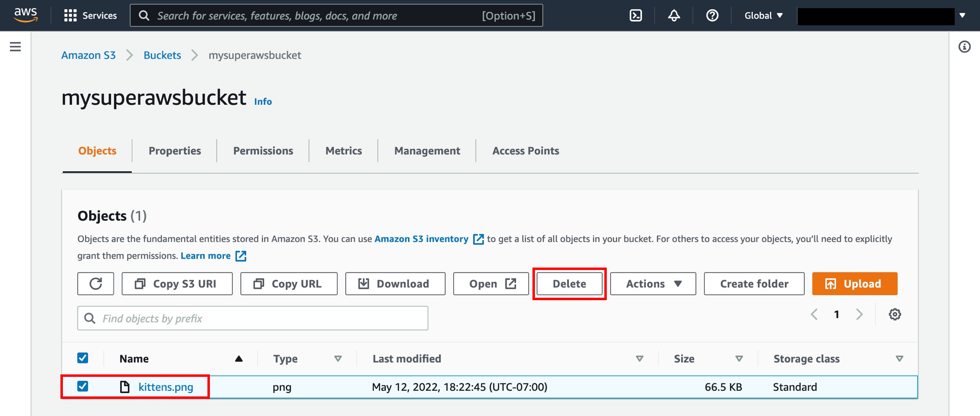Open the Services grid menu
Viewport: 980px width, 416px height.
(90, 15)
